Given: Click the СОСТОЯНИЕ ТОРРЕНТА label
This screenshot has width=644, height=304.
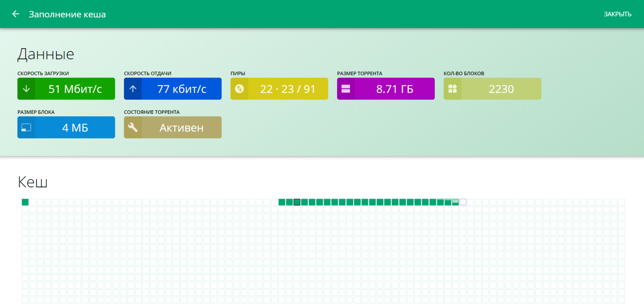Looking at the screenshot, I should tap(152, 112).
